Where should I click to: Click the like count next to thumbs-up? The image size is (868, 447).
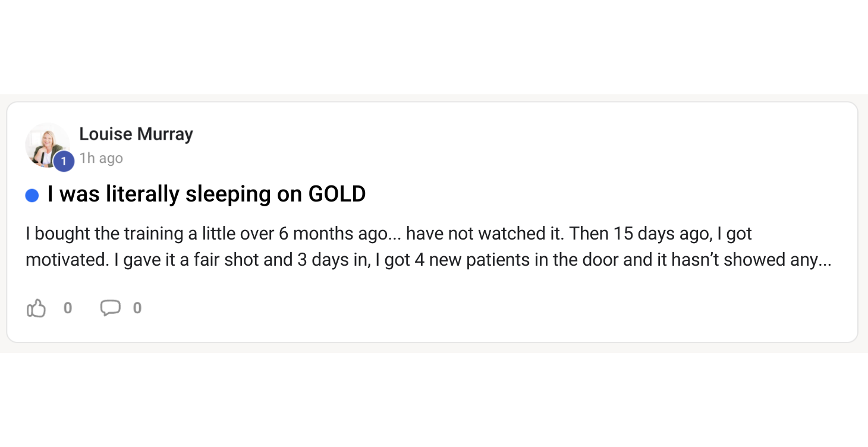click(x=68, y=308)
